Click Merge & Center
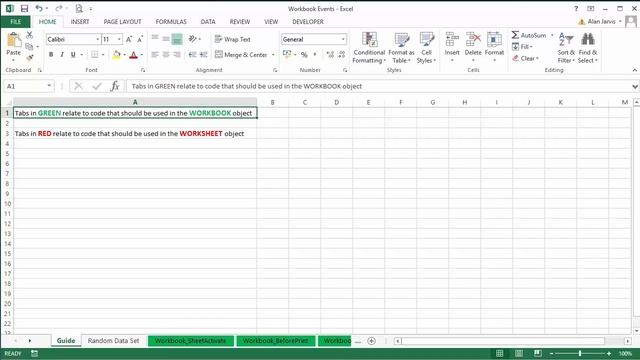 click(x=241, y=55)
